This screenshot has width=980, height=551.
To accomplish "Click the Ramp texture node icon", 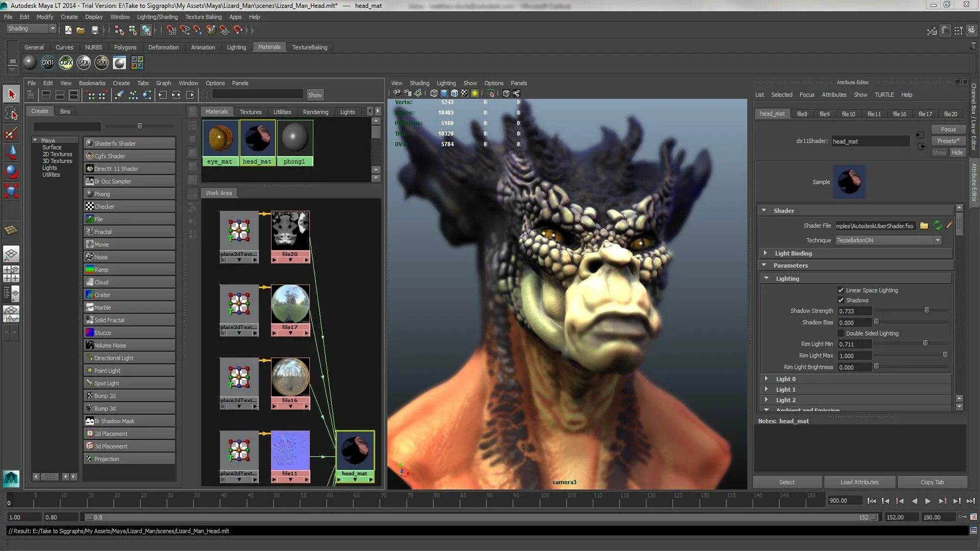I will pos(90,270).
